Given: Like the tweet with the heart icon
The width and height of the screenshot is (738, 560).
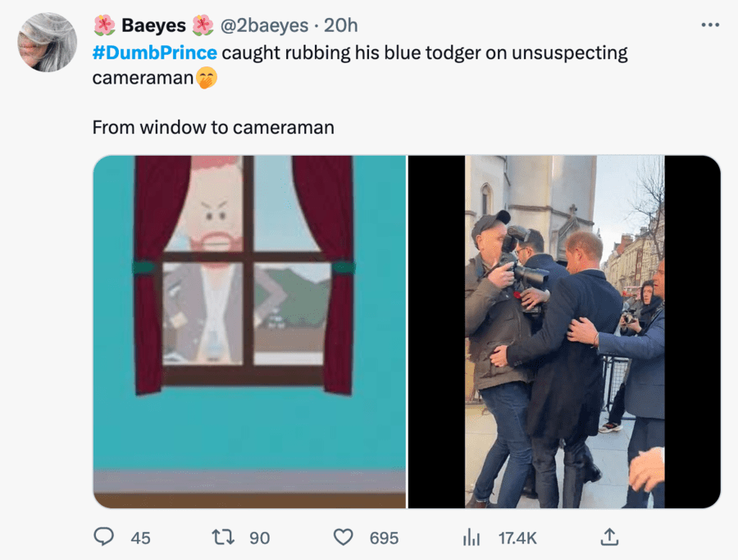Looking at the screenshot, I should 344,537.
